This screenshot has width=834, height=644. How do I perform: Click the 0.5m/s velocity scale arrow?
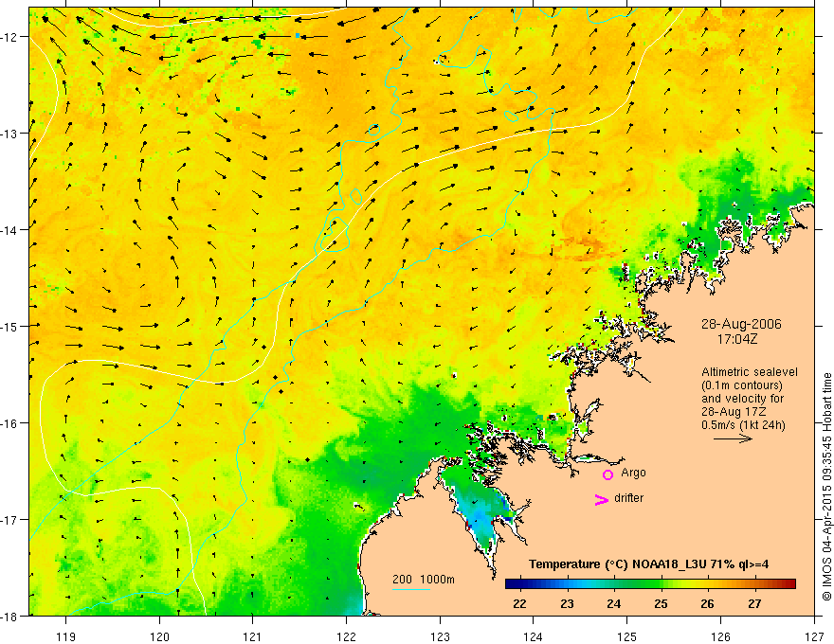click(x=733, y=438)
